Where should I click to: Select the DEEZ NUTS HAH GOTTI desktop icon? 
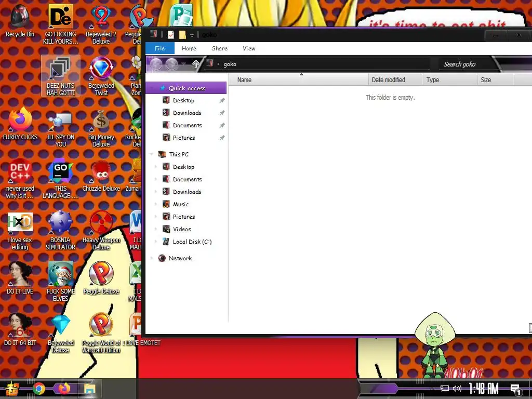point(61,76)
